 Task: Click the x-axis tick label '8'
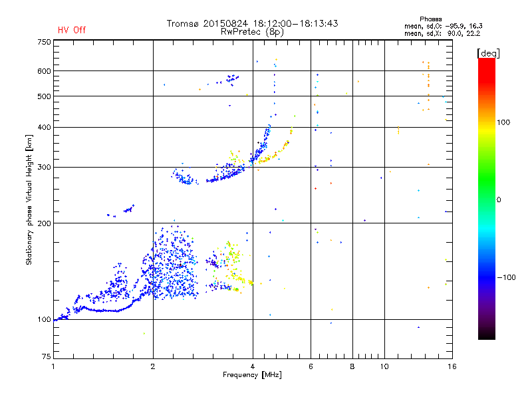coord(352,366)
